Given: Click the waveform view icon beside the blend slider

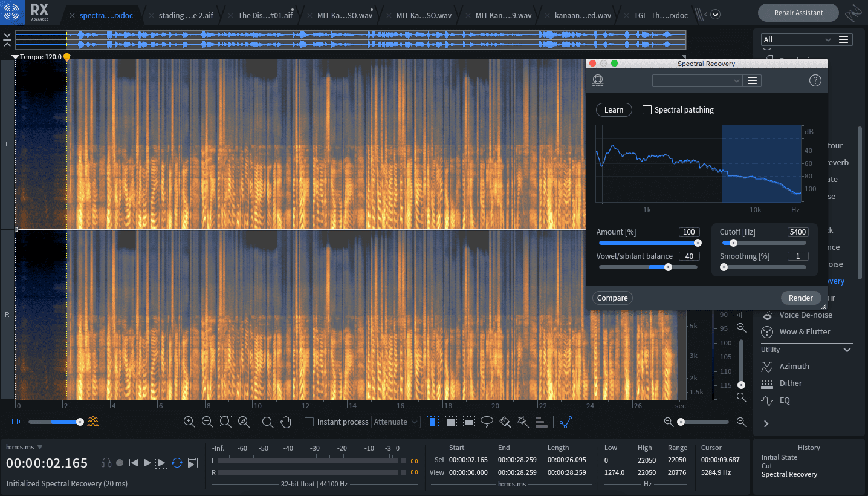Looking at the screenshot, I should (x=15, y=422).
